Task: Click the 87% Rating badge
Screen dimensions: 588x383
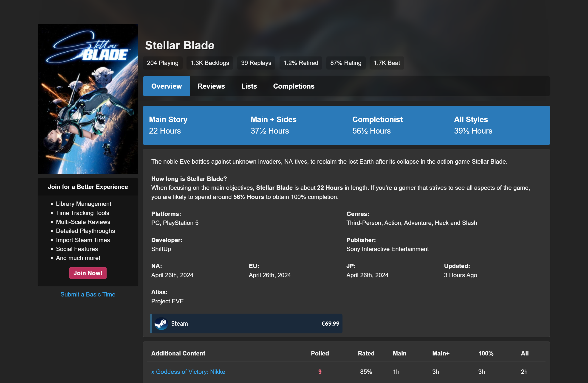Action: pyautogui.click(x=346, y=63)
